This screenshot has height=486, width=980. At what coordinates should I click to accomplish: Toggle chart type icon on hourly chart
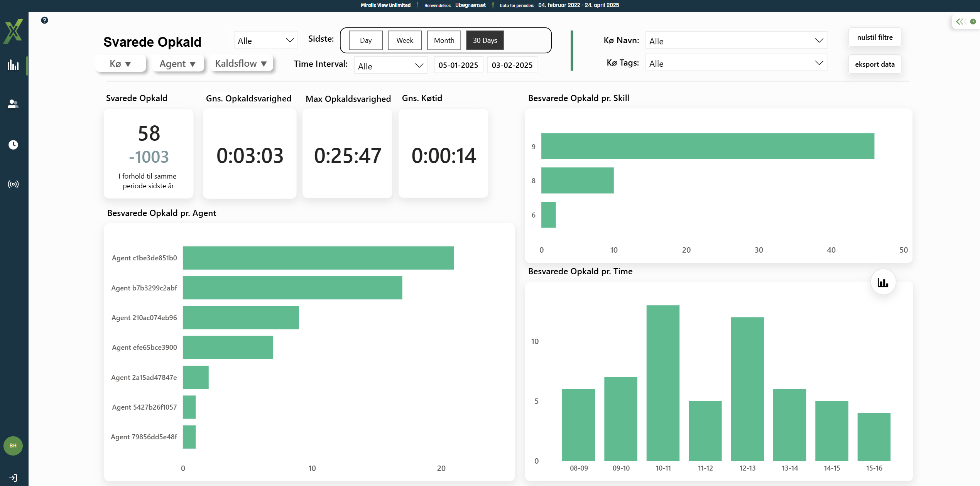coord(883,282)
